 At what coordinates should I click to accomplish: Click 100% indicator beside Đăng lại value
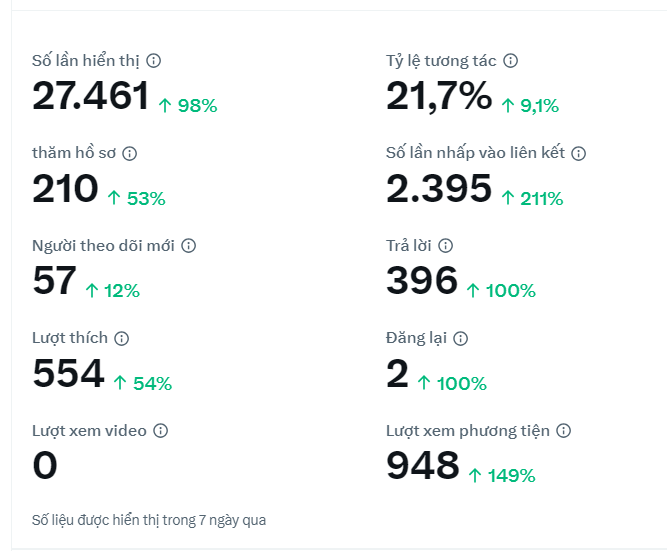coord(452,383)
